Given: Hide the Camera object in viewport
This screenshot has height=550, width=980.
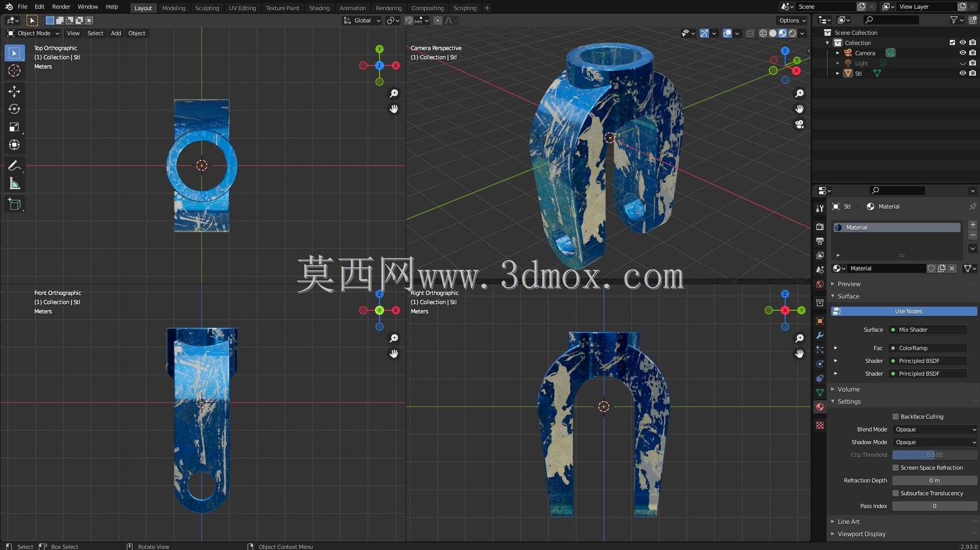Looking at the screenshot, I should point(963,53).
